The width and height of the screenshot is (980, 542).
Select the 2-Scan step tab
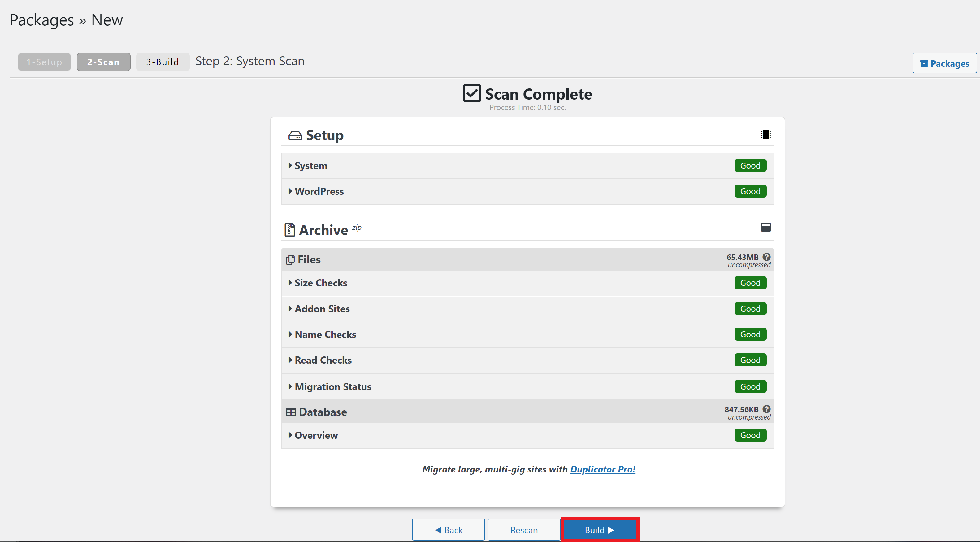[103, 62]
